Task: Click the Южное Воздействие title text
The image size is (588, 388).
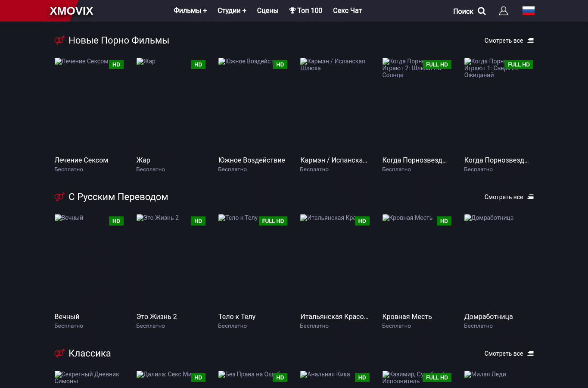Action: pos(252,160)
